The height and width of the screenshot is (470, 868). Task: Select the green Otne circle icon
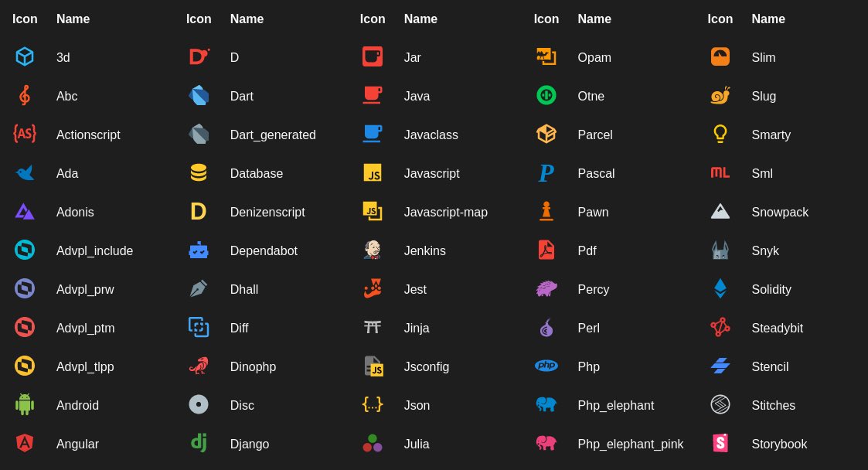[546, 95]
